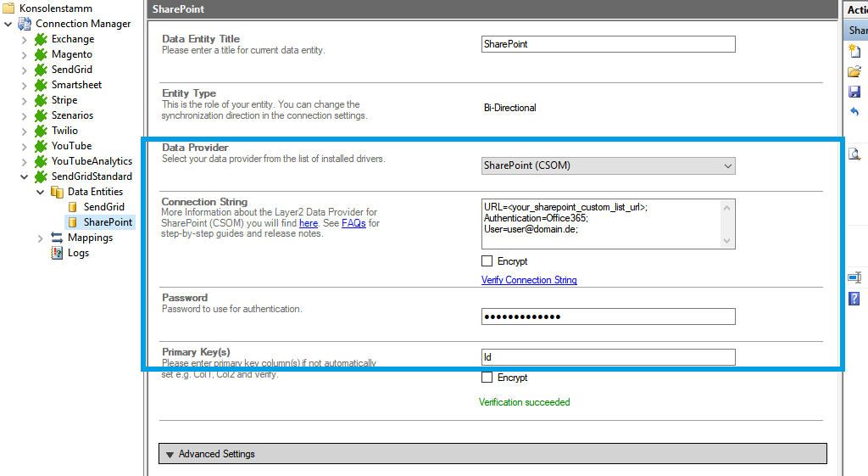868x476 pixels.
Task: Click the blue undo arrow icon
Action: pos(854,112)
